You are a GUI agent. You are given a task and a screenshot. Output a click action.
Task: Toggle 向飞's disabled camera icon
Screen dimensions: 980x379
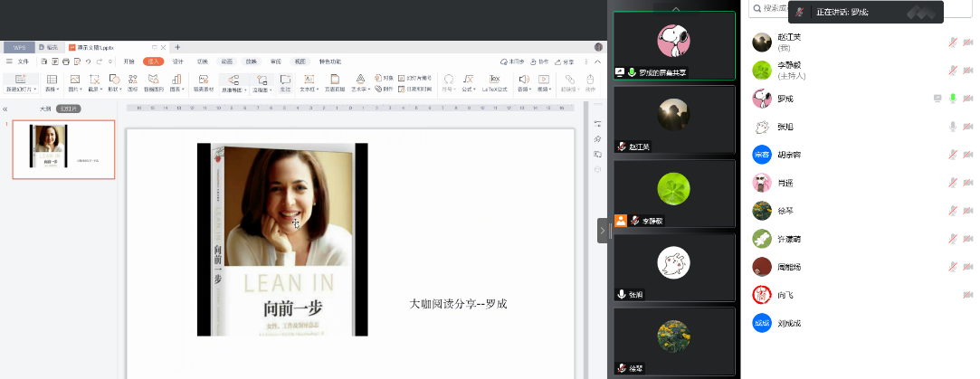pos(968,295)
